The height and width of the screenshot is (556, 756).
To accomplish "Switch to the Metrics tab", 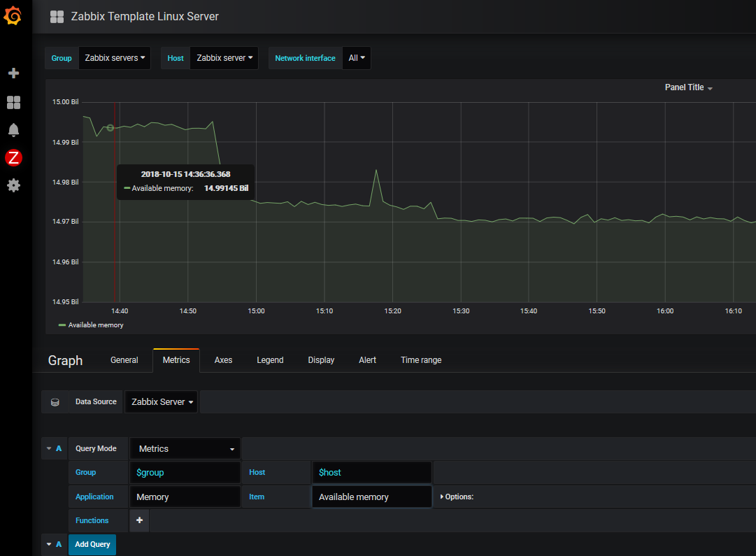I will point(176,360).
